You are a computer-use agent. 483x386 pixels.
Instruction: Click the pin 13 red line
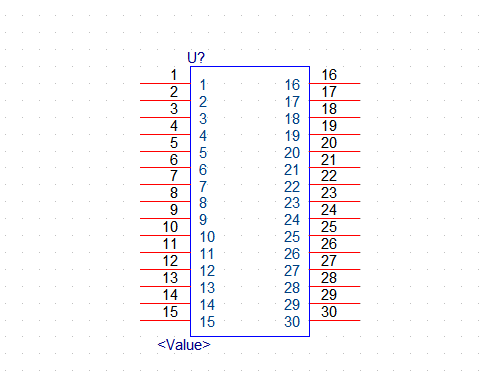click(165, 286)
